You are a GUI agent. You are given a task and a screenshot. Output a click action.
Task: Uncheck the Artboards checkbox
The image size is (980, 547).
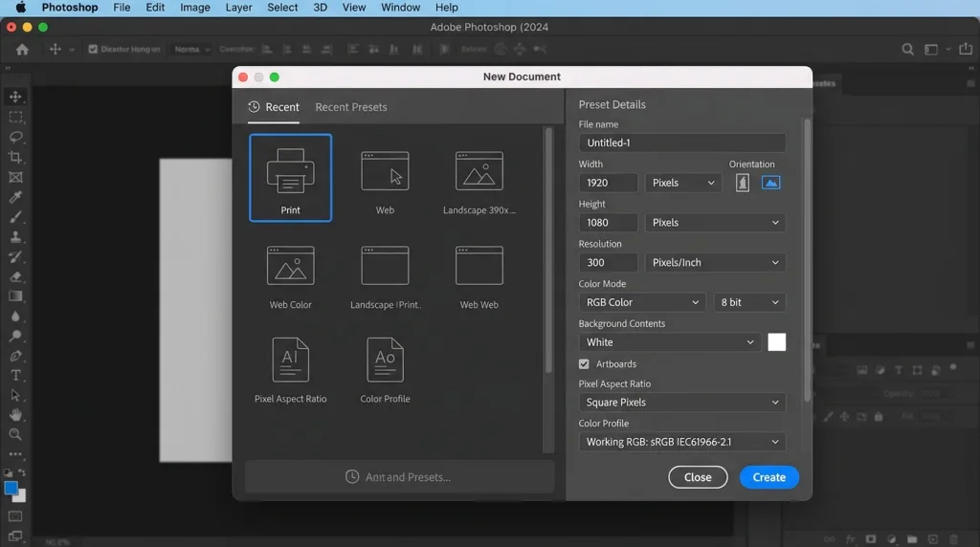pos(584,364)
